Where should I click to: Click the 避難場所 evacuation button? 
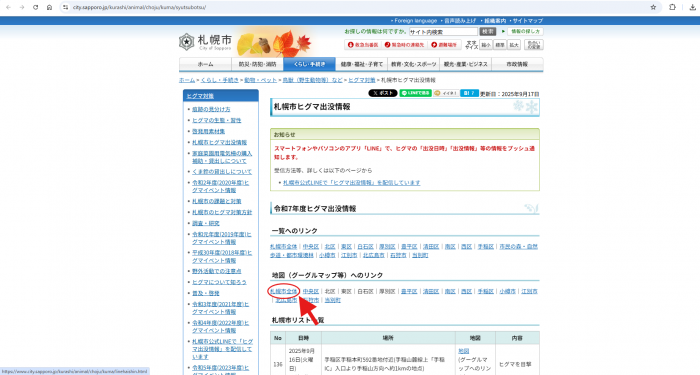click(444, 45)
